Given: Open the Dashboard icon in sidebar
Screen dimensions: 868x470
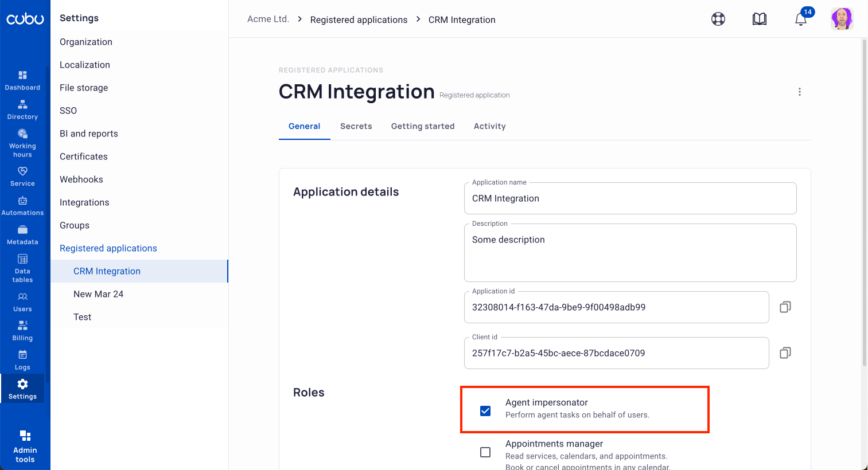Looking at the screenshot, I should [x=22, y=75].
